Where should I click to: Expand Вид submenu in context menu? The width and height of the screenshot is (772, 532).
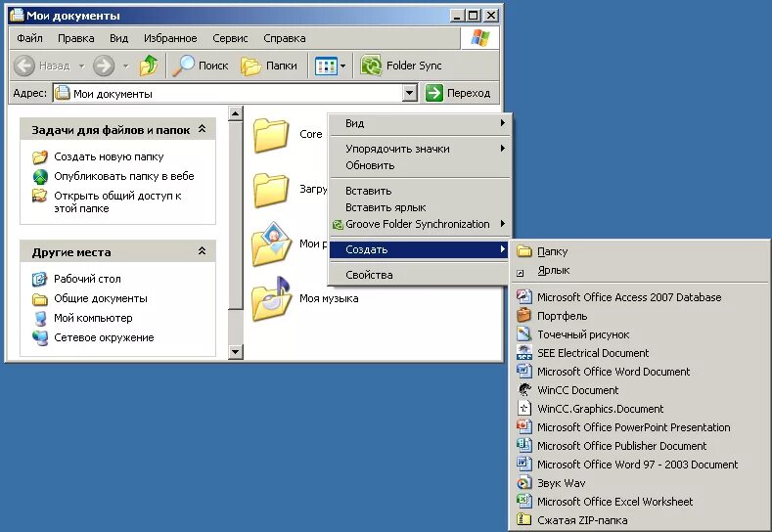click(419, 123)
